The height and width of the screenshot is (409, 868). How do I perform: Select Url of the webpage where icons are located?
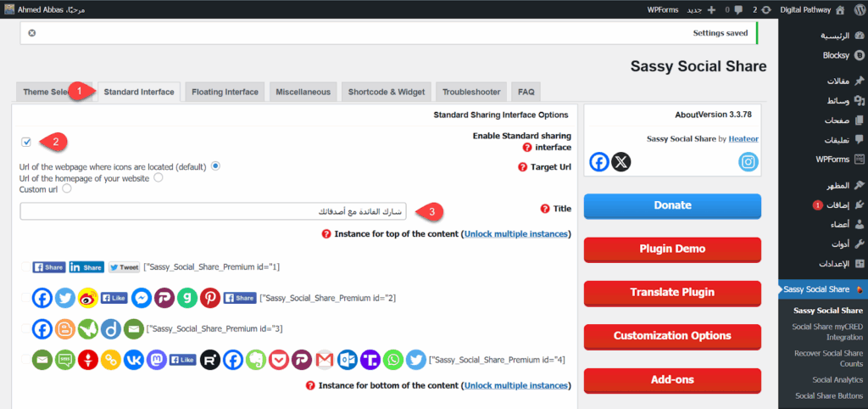click(216, 165)
